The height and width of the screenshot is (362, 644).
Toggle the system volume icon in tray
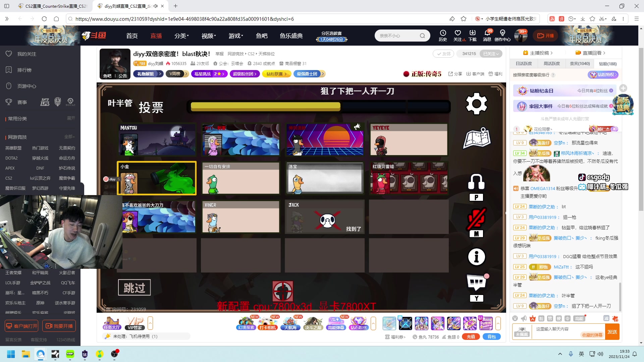click(x=600, y=354)
